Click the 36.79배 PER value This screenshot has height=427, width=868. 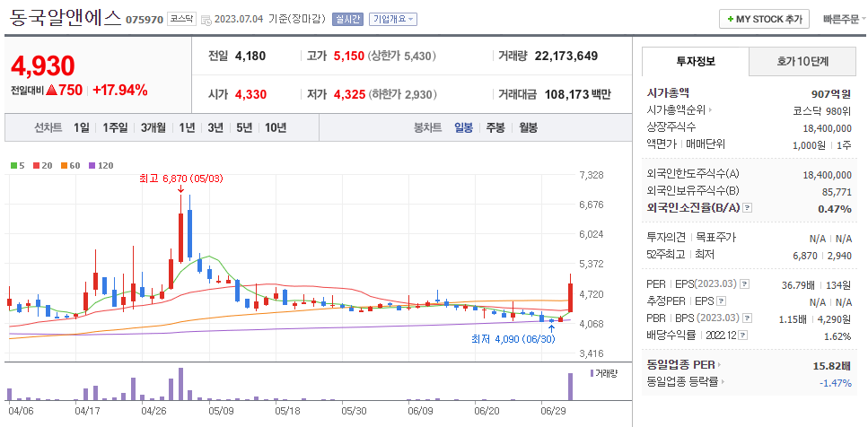click(797, 284)
